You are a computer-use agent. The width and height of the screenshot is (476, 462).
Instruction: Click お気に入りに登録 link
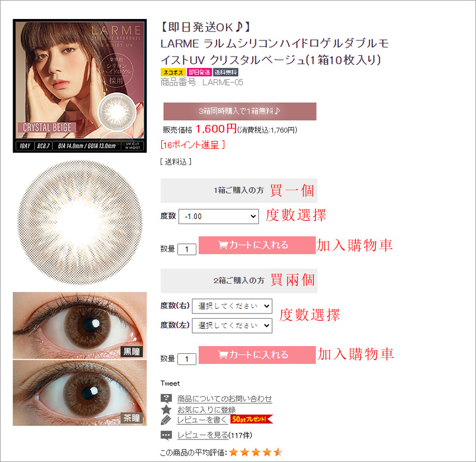206,410
